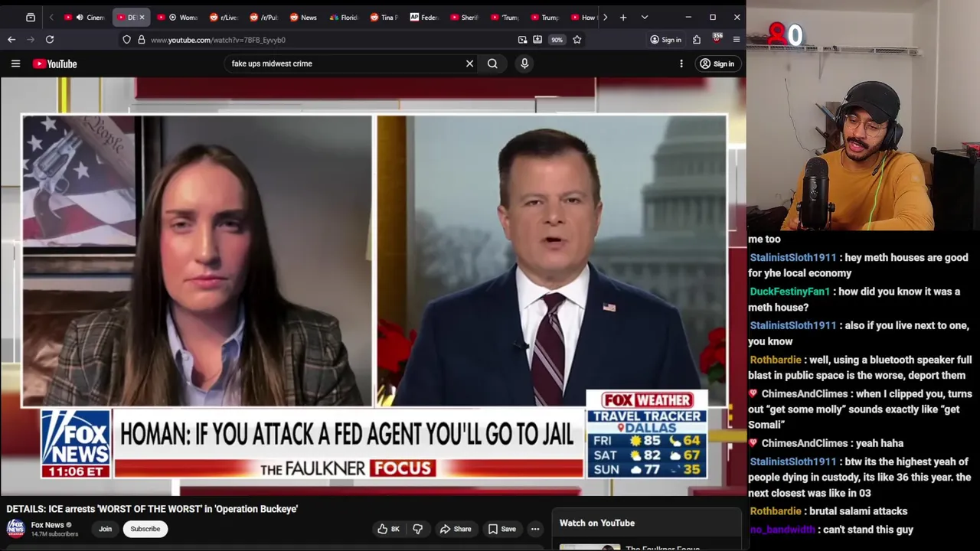Image resolution: width=980 pixels, height=551 pixels.
Task: Switch to the r/Live Reddit tab
Action: [224, 17]
